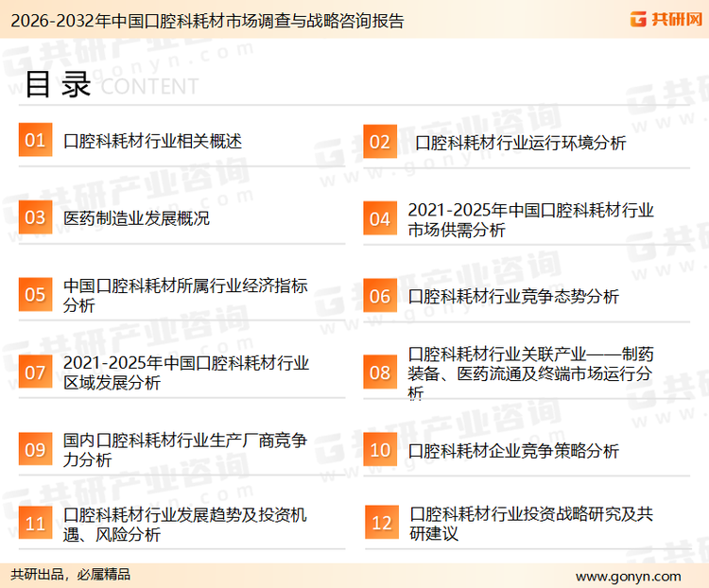Click the orange 06 chapter badge
Screen dimensions: 709x588
[380, 296]
